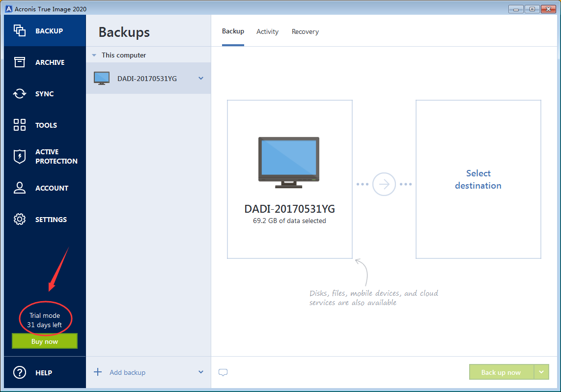Click the Settings gear icon
This screenshot has width=561, height=392.
(x=20, y=219)
